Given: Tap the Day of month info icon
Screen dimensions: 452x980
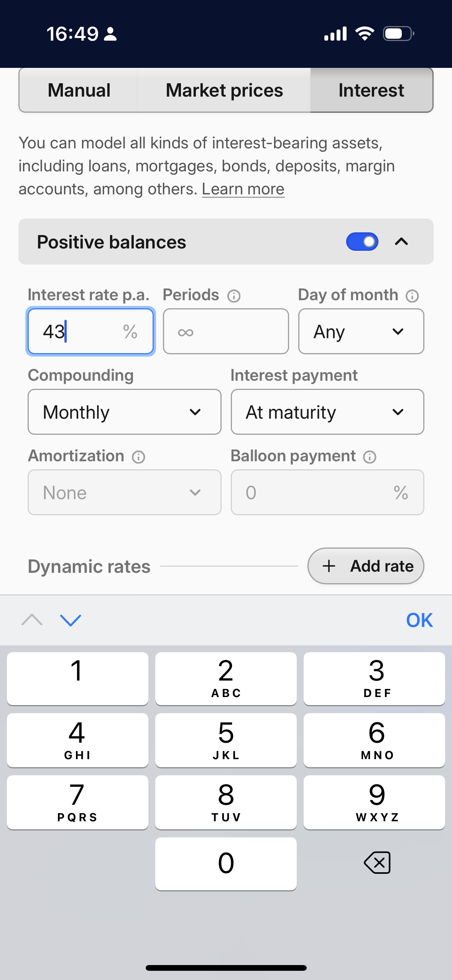Looking at the screenshot, I should pos(412,296).
